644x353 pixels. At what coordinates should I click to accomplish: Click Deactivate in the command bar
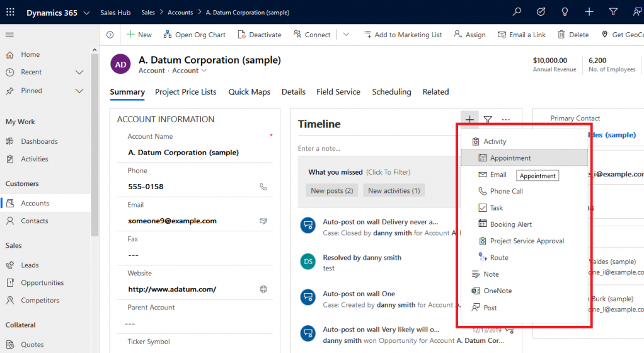(x=260, y=35)
